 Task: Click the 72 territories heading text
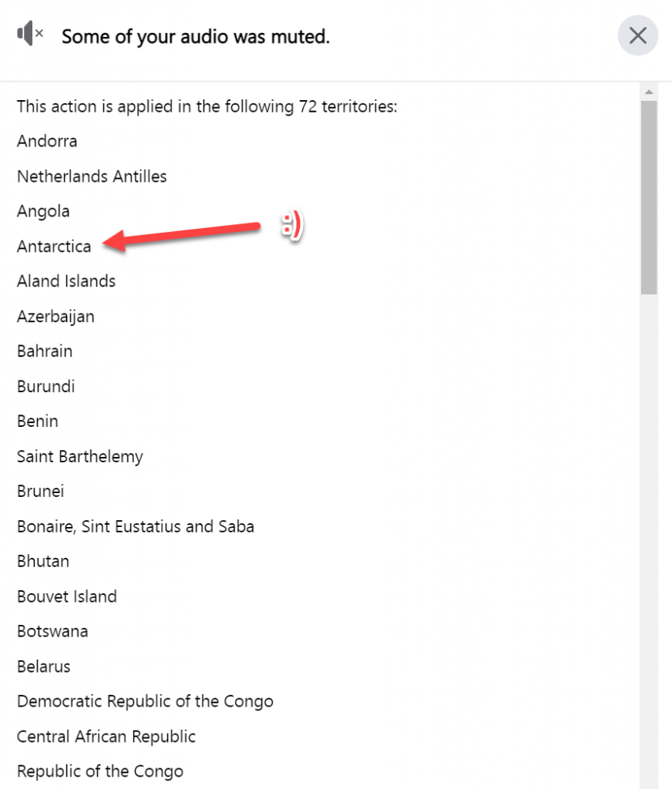click(207, 106)
